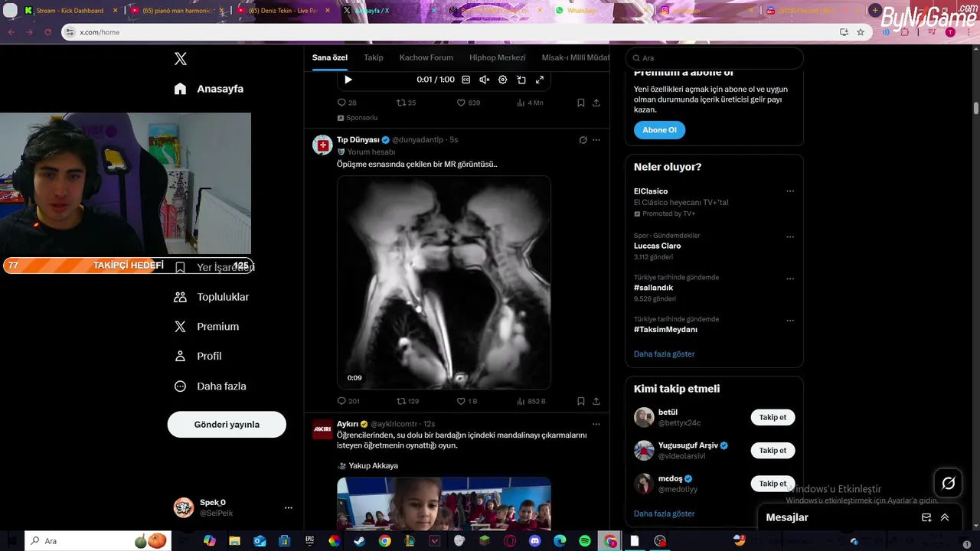Open options for #TaksimMeydanı trend
980x551 pixels.
tap(790, 321)
